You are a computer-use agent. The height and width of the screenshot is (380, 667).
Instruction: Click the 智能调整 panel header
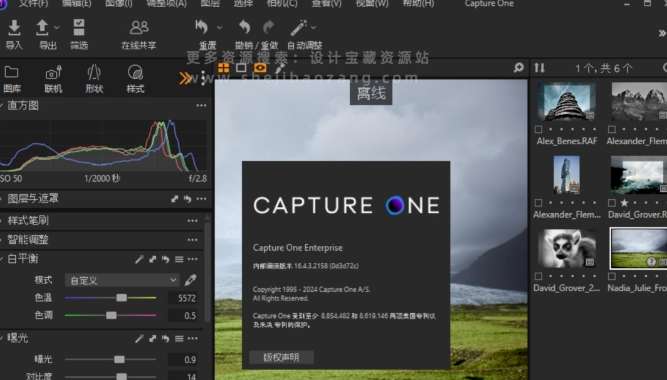[x=102, y=240]
